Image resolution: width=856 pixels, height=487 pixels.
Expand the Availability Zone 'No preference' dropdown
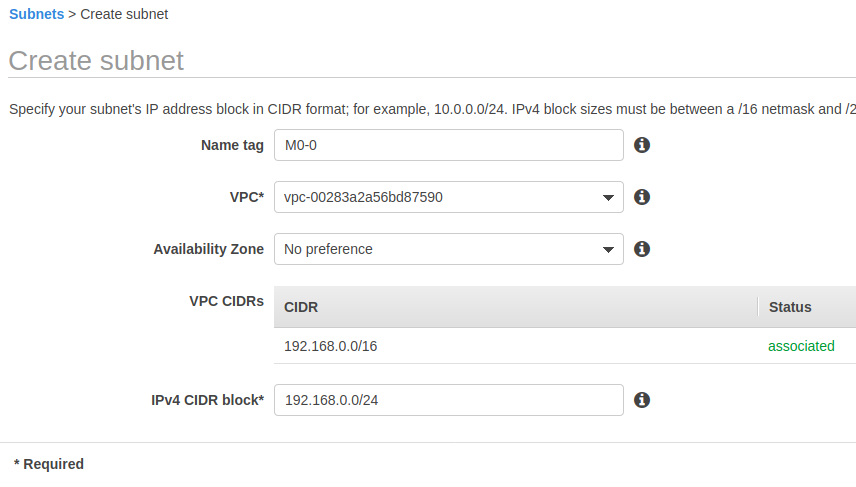448,249
